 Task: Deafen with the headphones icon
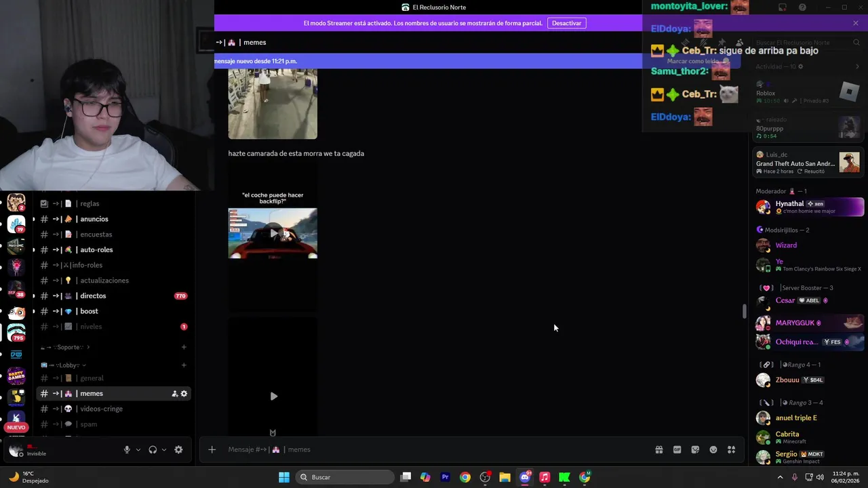pos(153,449)
